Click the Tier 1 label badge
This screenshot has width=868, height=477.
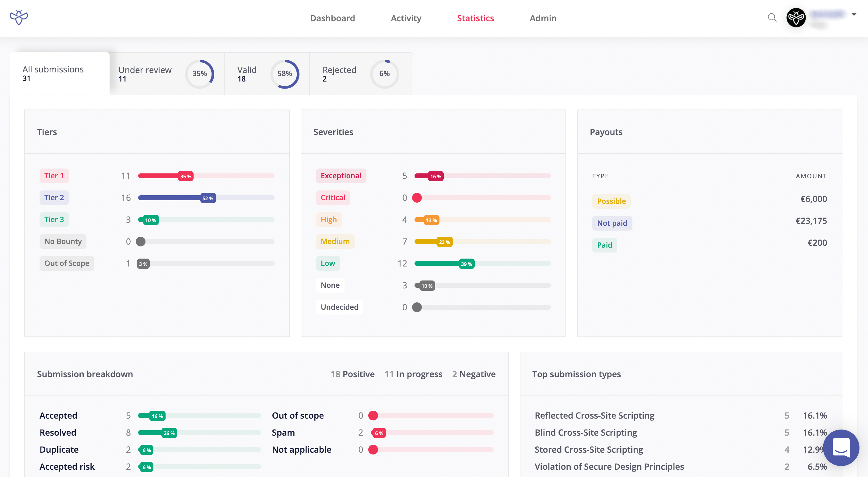click(x=54, y=176)
